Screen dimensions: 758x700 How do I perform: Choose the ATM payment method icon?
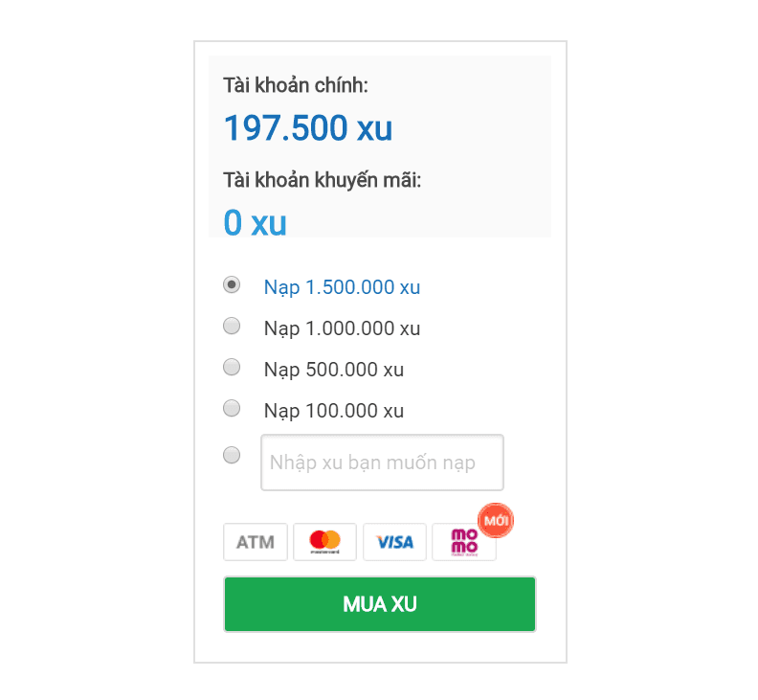coord(256,542)
